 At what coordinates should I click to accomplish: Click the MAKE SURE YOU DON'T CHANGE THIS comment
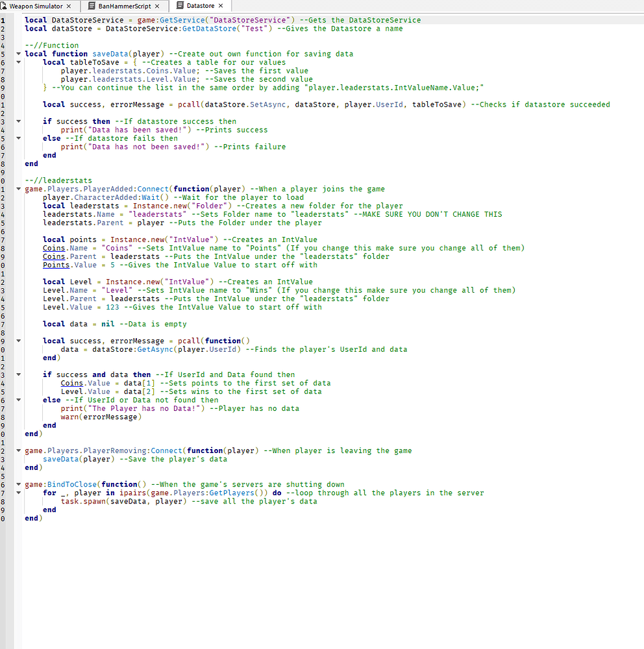(428, 214)
